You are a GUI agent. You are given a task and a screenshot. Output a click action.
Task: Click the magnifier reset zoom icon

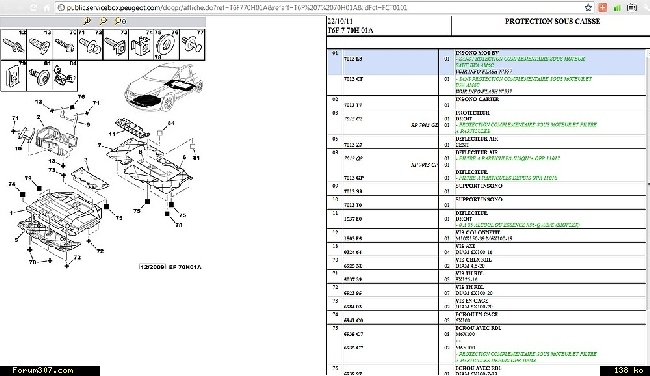point(120,21)
